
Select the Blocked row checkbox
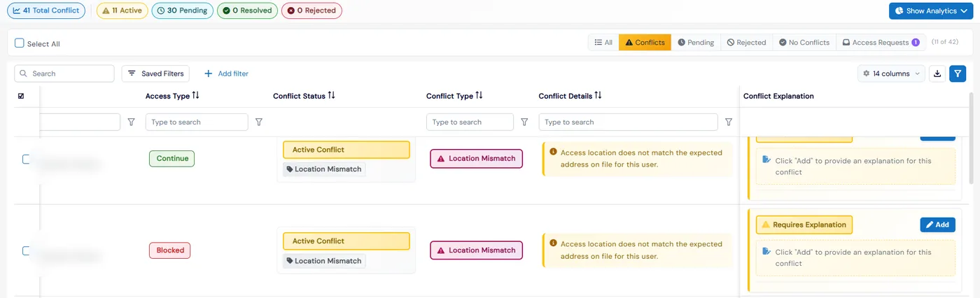(x=27, y=250)
